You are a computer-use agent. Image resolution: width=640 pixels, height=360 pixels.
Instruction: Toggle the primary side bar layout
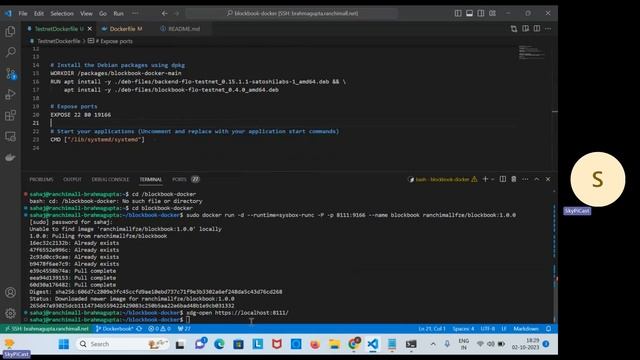coord(458,13)
